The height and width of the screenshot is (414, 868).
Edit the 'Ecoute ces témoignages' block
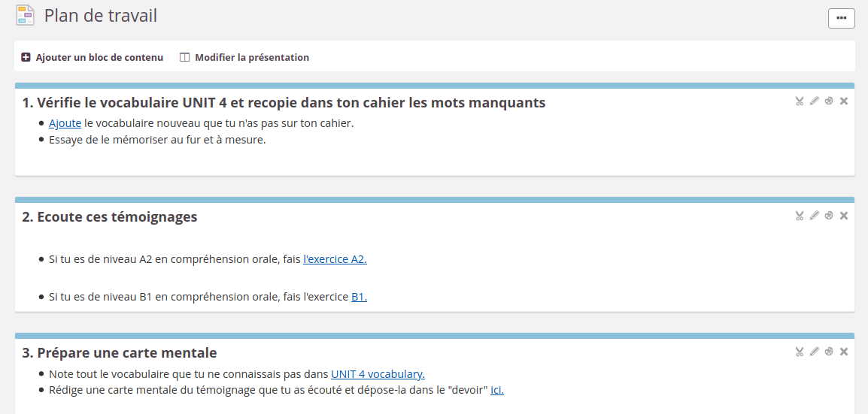pos(814,216)
